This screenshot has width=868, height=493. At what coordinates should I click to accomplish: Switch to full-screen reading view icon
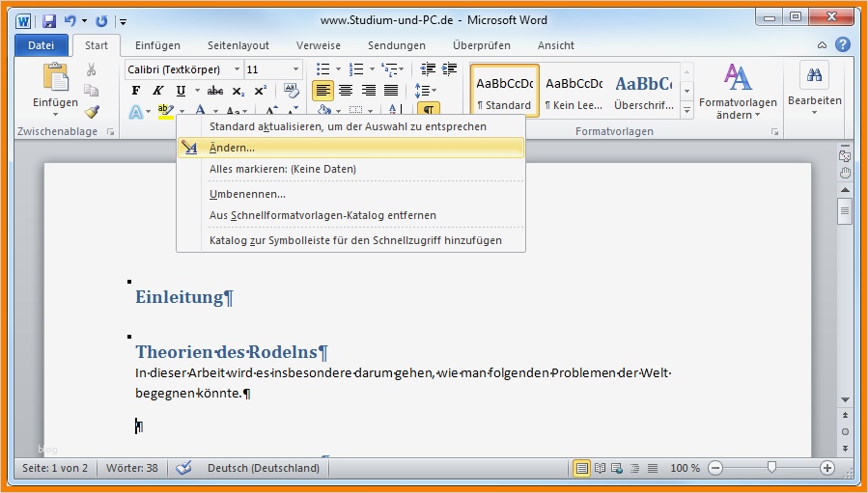(600, 469)
